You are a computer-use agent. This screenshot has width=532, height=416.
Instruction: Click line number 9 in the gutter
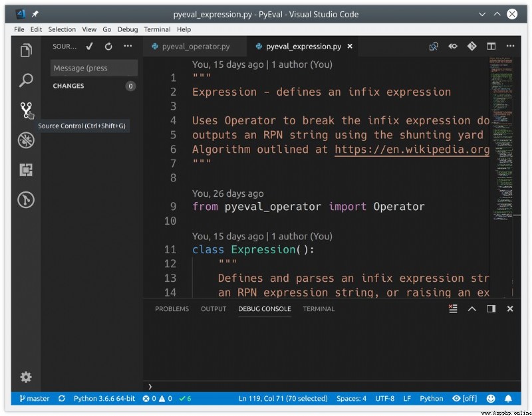(x=173, y=207)
